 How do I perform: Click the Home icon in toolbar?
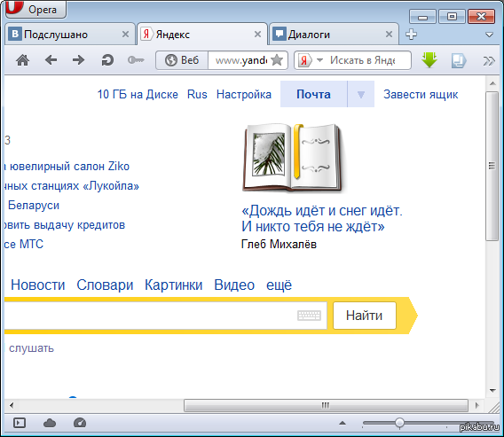point(22,60)
